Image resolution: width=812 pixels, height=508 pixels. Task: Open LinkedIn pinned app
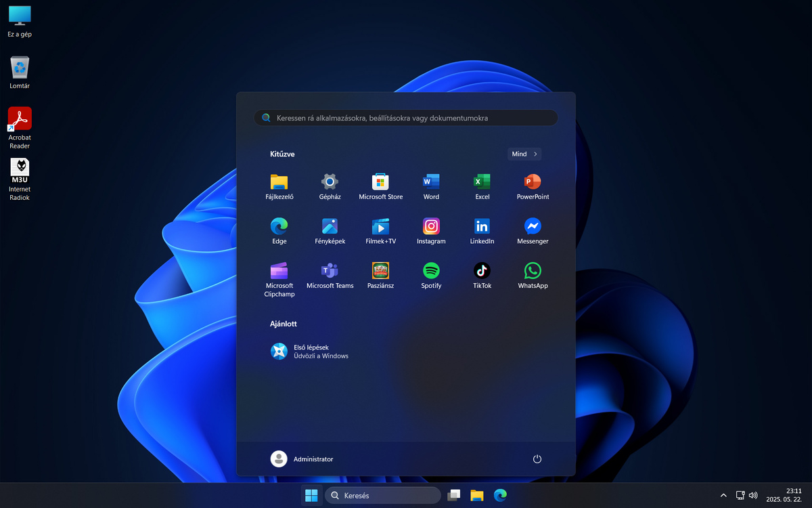point(482,231)
